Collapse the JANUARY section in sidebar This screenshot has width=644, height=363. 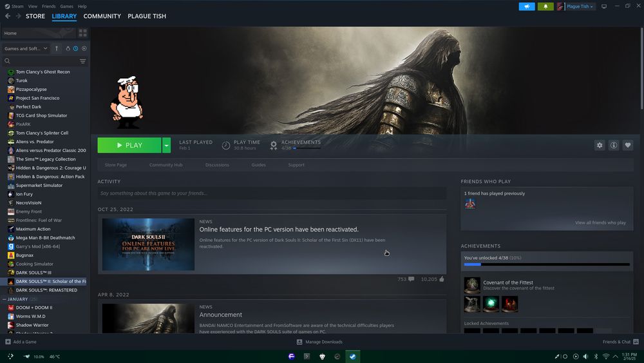(x=4, y=299)
